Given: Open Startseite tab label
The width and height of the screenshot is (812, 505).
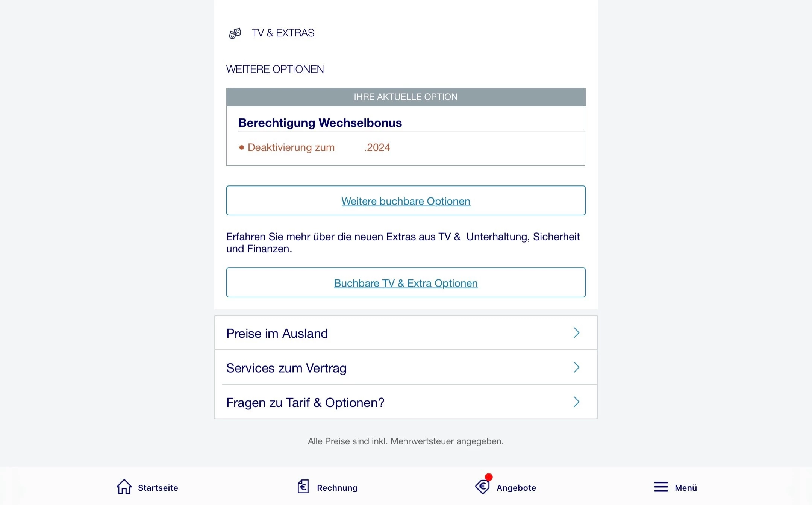Looking at the screenshot, I should [158, 488].
